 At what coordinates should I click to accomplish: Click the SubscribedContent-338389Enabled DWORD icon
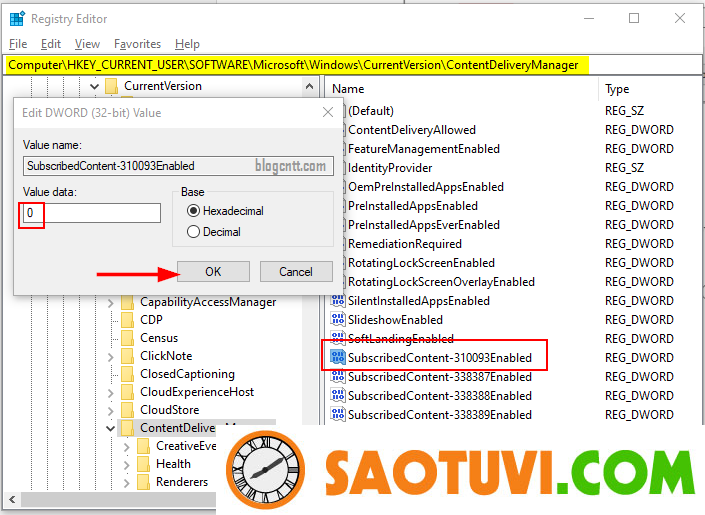338,414
